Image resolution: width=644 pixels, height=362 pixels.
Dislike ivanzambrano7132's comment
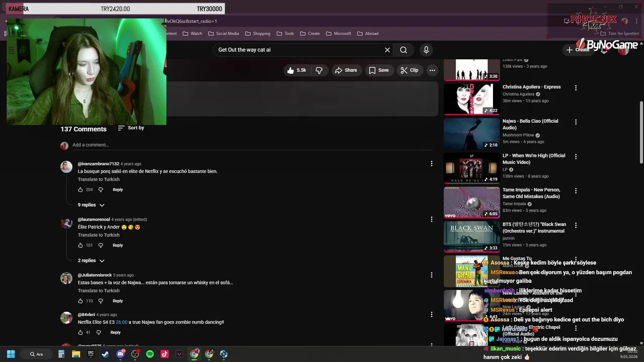point(101,190)
